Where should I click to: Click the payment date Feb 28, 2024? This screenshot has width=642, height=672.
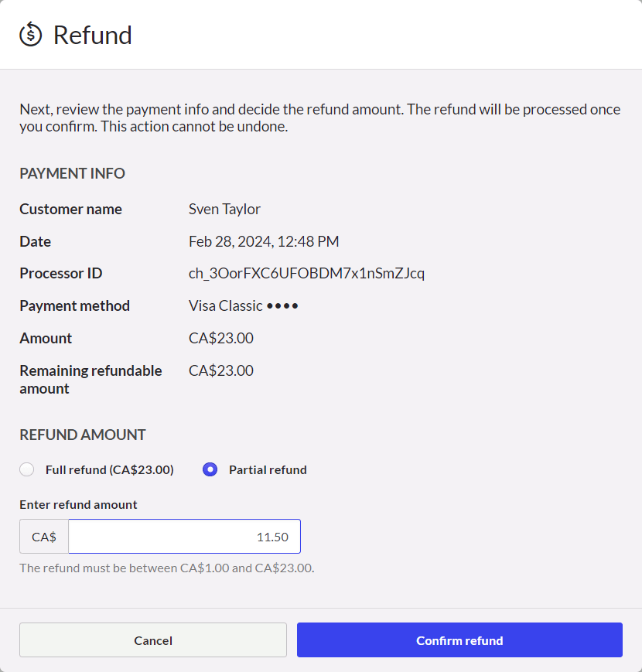(264, 241)
